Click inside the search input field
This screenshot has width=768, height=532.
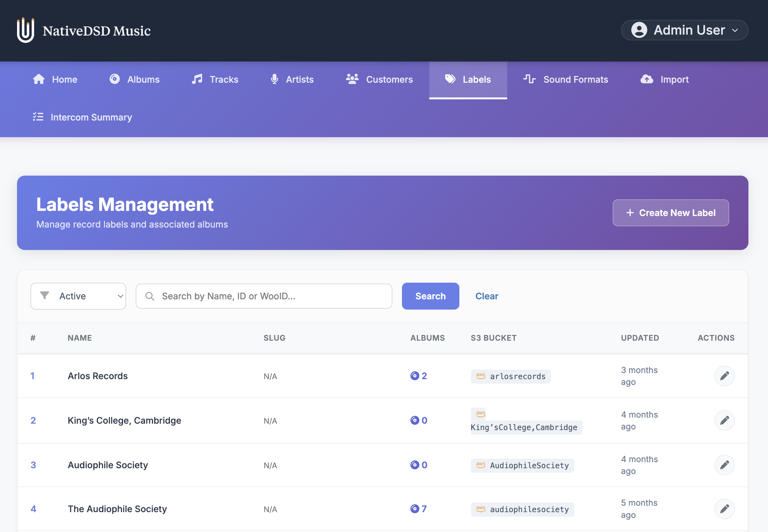[264, 296]
